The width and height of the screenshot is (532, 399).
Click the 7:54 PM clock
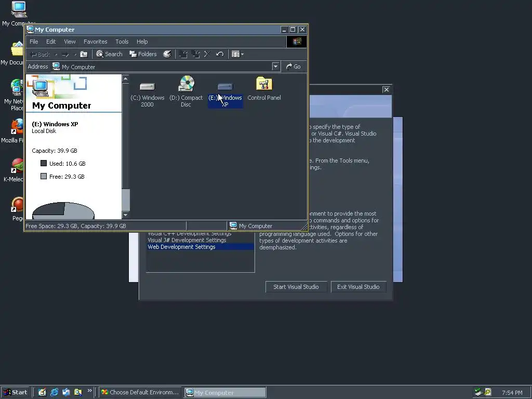click(x=512, y=393)
